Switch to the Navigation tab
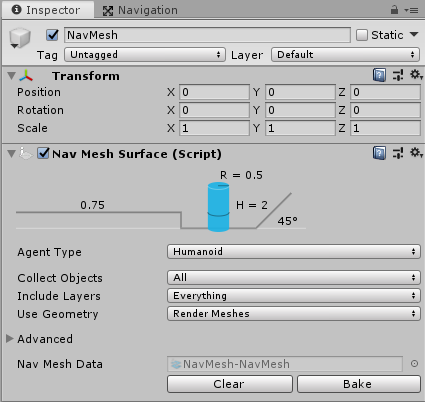The image size is (425, 402). (140, 10)
